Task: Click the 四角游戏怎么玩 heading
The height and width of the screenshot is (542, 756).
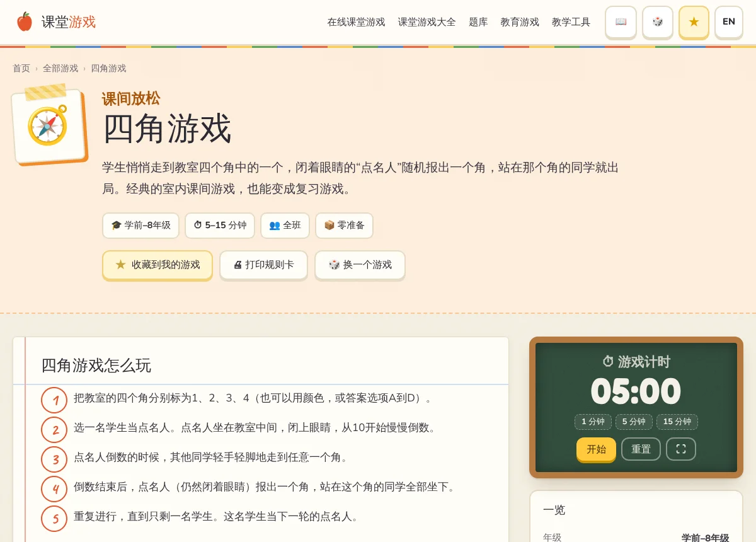Action: coord(96,366)
